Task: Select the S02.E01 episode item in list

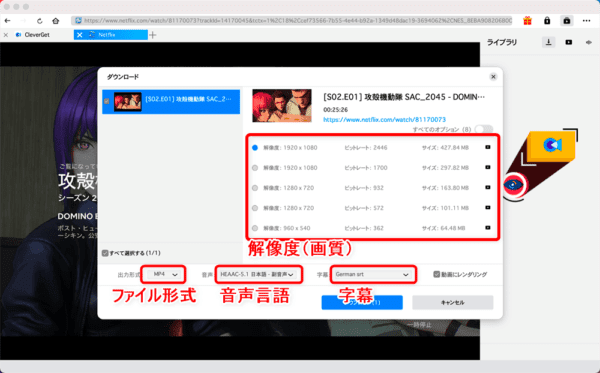Action: (x=171, y=102)
